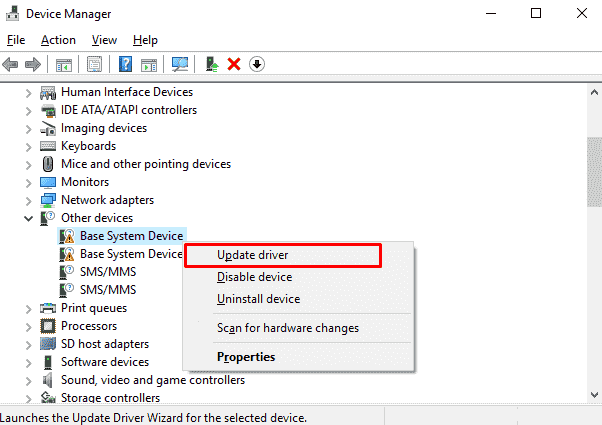Expand the Network adapters node
The image size is (602, 425).
click(x=28, y=201)
